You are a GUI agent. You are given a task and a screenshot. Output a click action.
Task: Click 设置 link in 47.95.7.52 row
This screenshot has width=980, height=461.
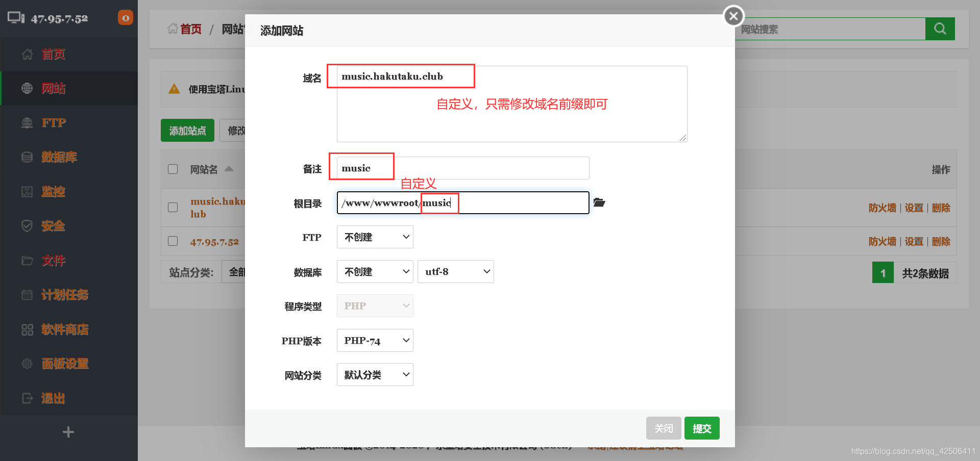coord(914,241)
